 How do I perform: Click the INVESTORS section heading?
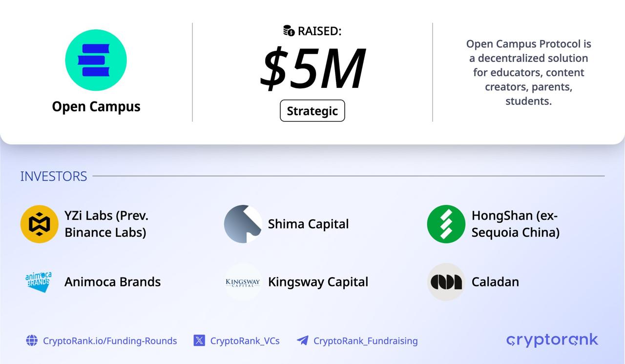pos(54,176)
